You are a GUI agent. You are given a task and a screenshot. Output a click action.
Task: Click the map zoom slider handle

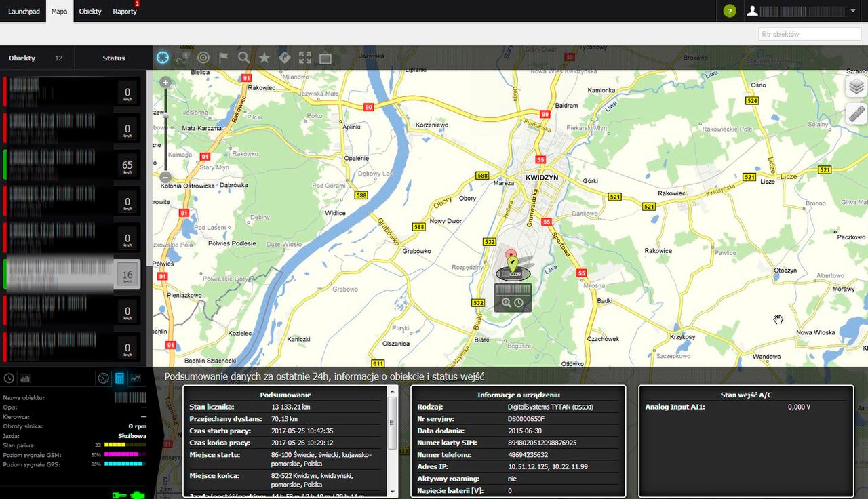coord(165,115)
